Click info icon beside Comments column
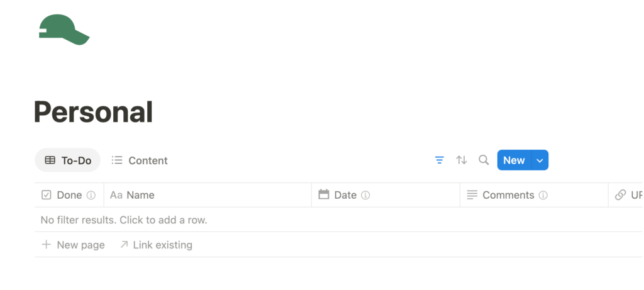The height and width of the screenshot is (290, 644). coord(543,195)
